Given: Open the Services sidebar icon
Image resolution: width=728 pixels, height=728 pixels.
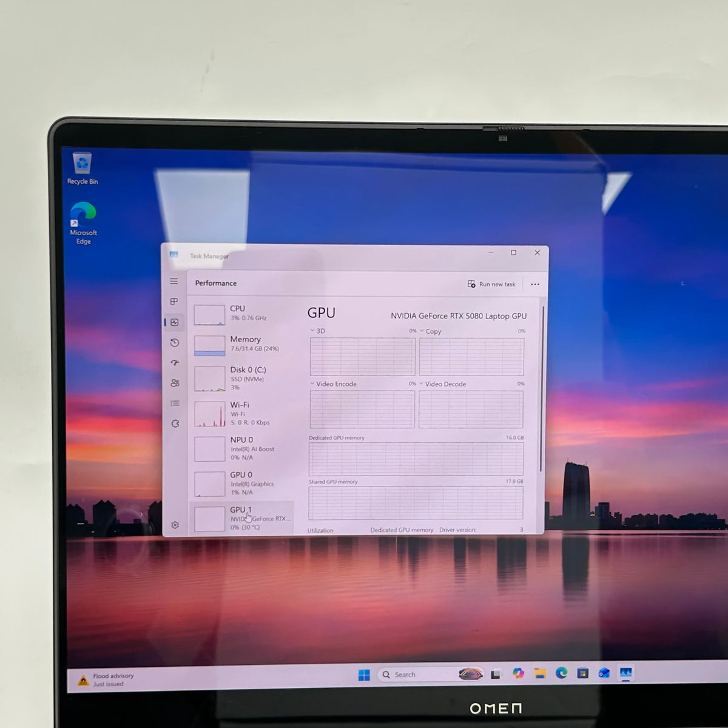Looking at the screenshot, I should point(175,423).
